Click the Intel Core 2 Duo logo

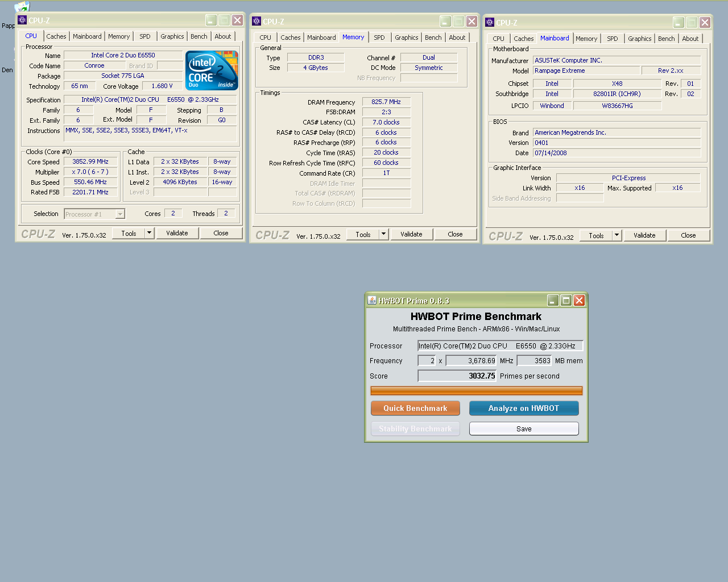tap(212, 70)
